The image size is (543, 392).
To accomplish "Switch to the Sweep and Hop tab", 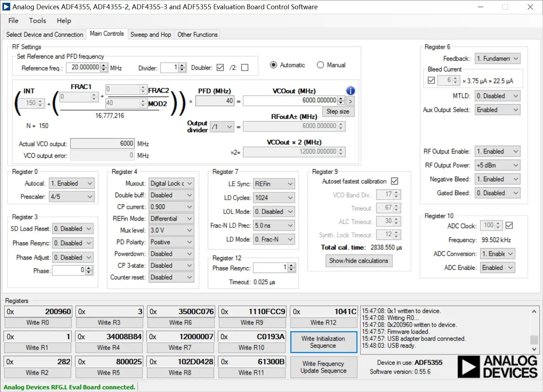I will point(150,34).
